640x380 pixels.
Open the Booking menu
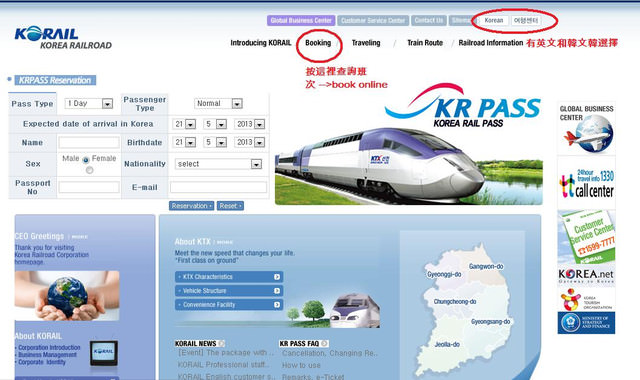coord(318,43)
